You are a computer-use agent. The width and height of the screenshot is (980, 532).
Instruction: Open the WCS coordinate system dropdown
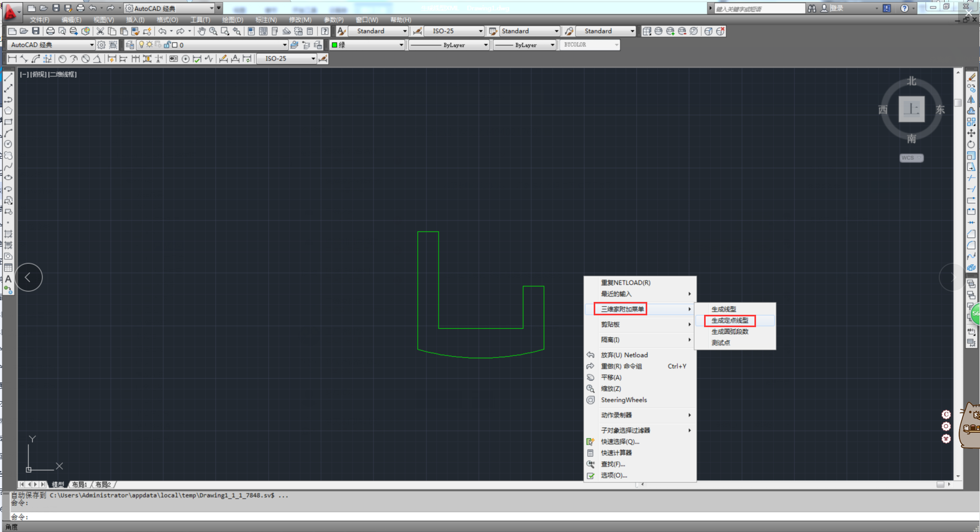click(911, 158)
